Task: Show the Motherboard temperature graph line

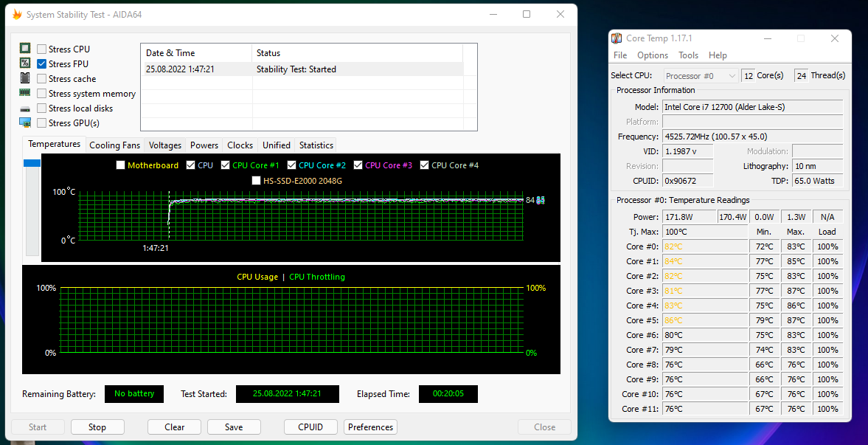Action: click(121, 165)
